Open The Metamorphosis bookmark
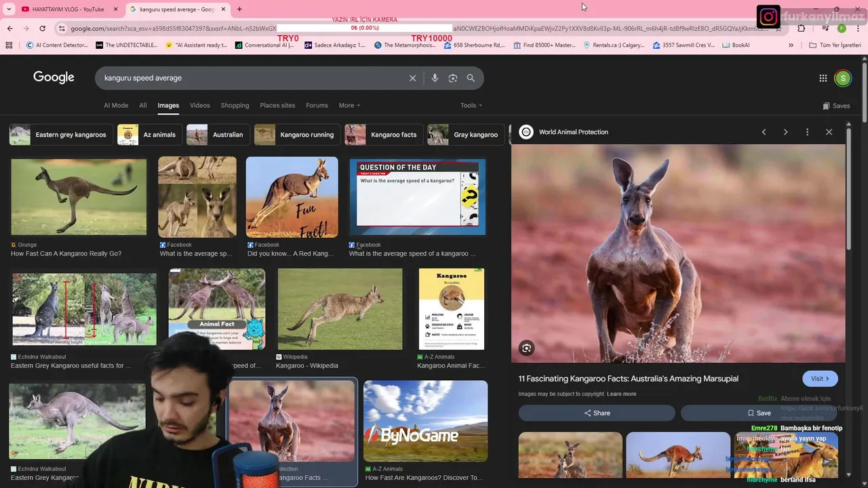The height and width of the screenshot is (488, 868). (x=404, y=45)
